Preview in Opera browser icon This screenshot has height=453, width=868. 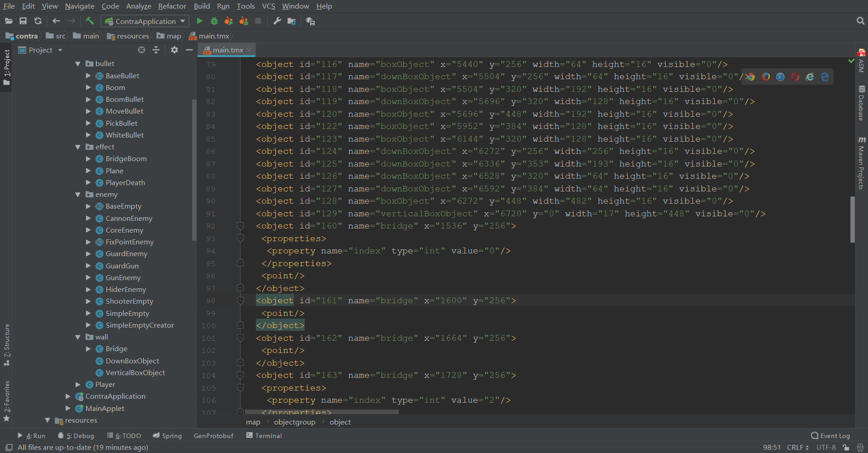point(795,77)
